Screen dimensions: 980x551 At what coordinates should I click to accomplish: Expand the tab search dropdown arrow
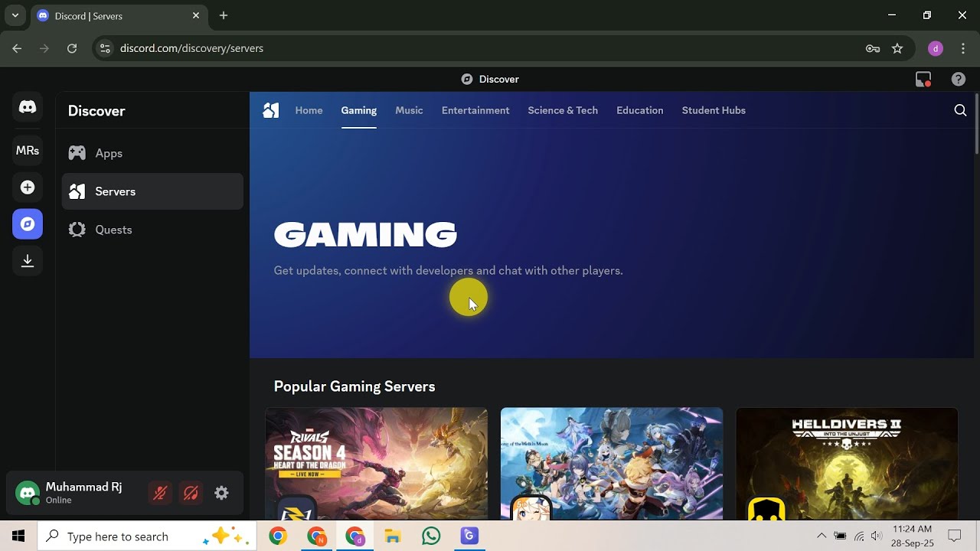pos(15,15)
